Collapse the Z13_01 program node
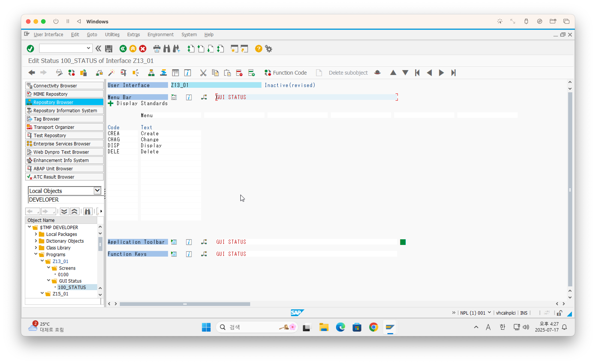Viewport: 596px width, 364px height. tap(42, 261)
